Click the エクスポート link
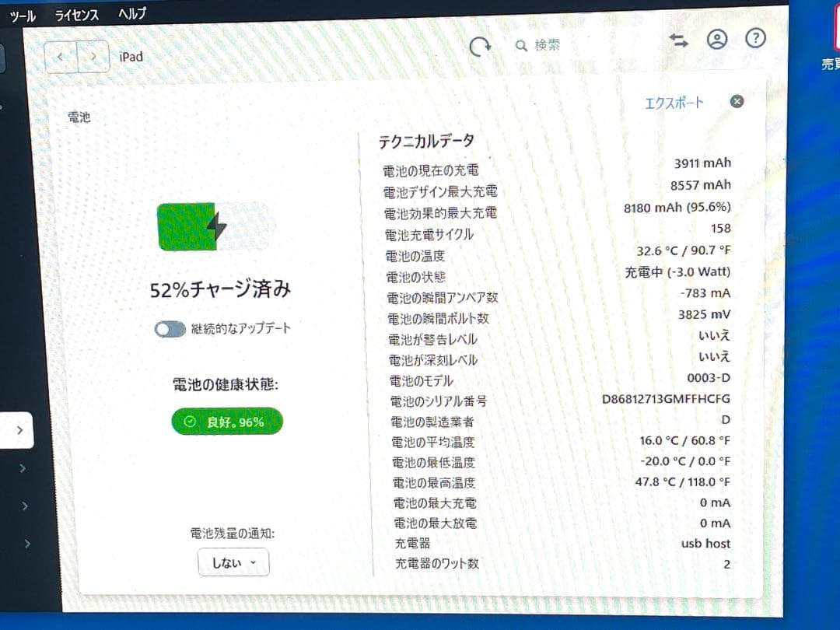This screenshot has height=630, width=840. tap(674, 101)
